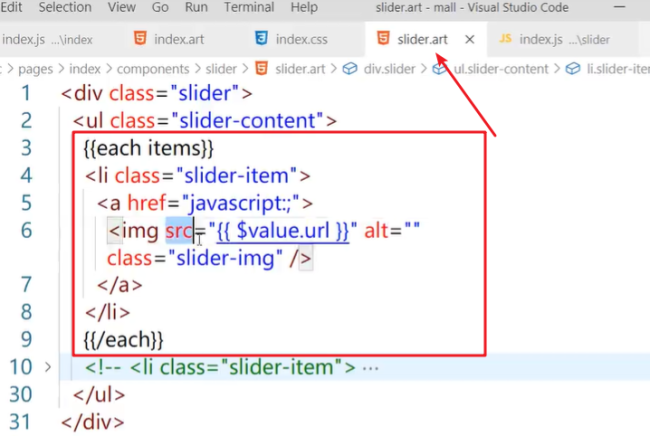Click the closing </div> tag on line 31
This screenshot has height=436, width=650.
click(93, 422)
